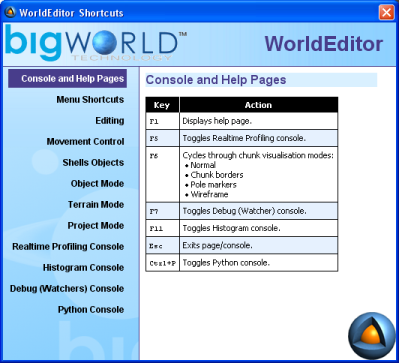This screenshot has height=363, width=399.
Task: Show the Shells Objects shortcuts
Action: pos(93,162)
